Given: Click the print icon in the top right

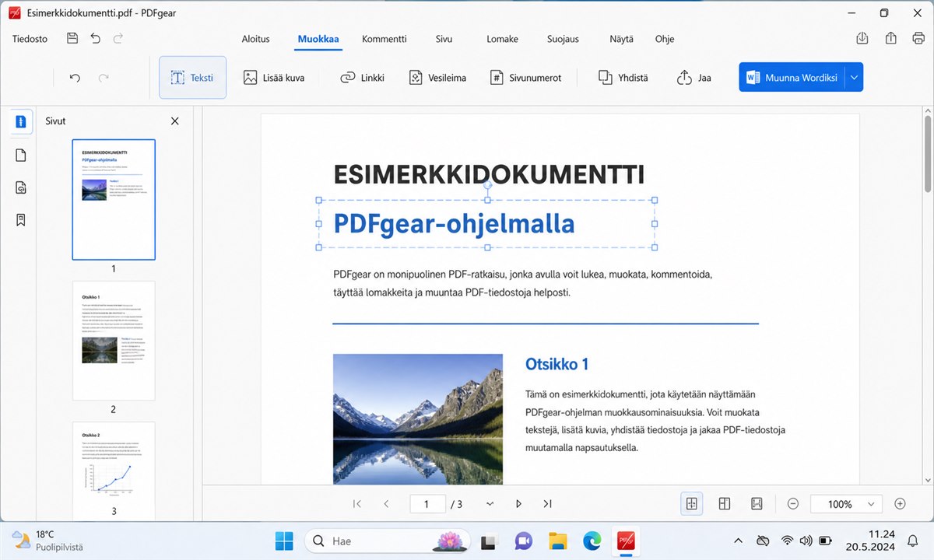Looking at the screenshot, I should [918, 38].
